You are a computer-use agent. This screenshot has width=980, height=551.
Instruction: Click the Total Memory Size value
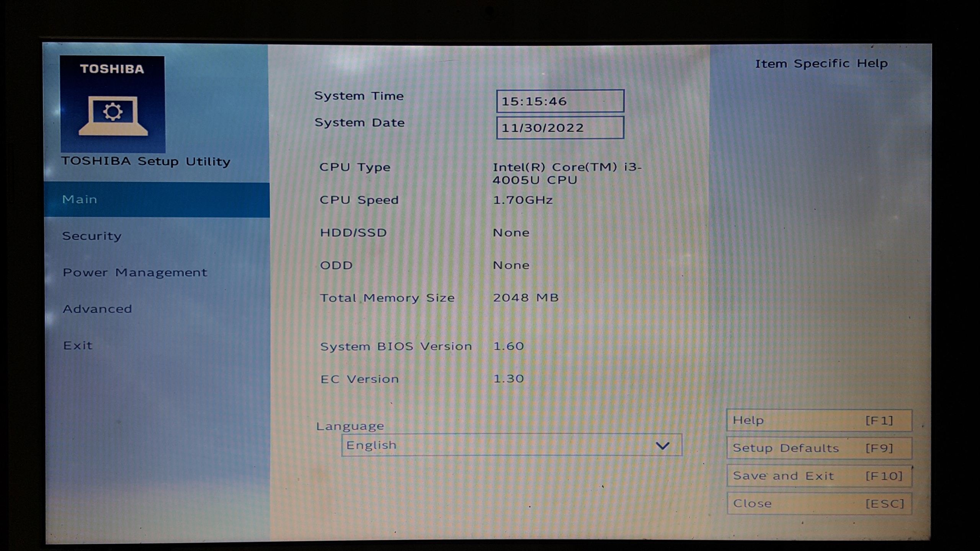pos(526,298)
